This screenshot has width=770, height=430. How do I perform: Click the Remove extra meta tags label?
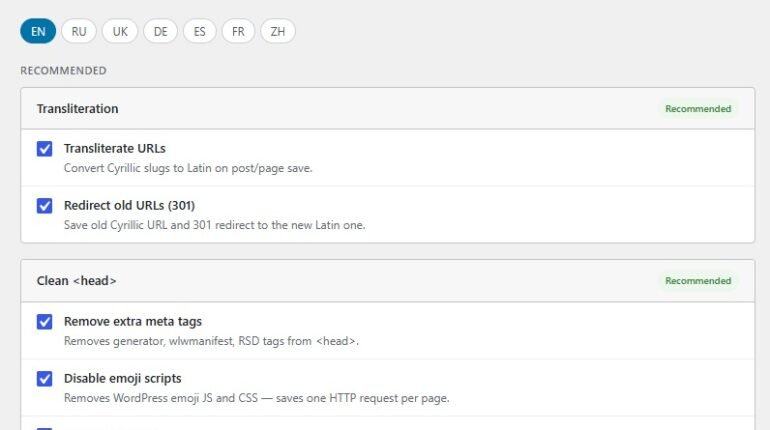click(133, 322)
